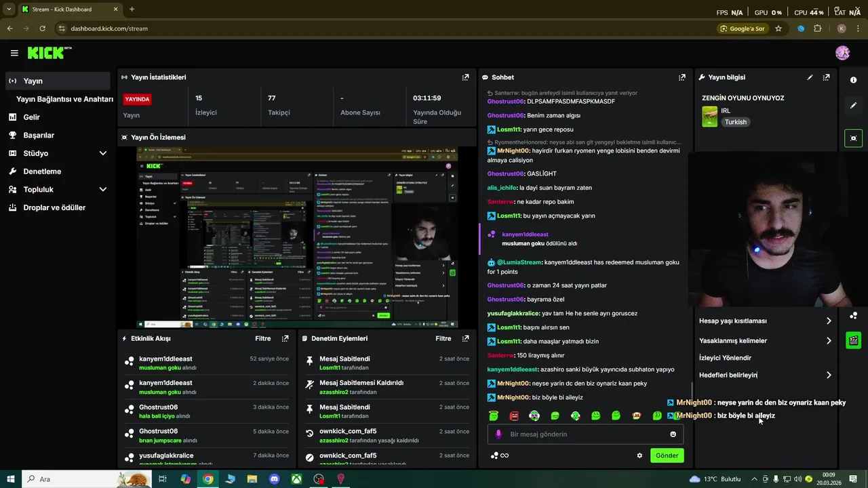Pop out the Sohbet chat panel
868x488 pixels.
point(682,77)
